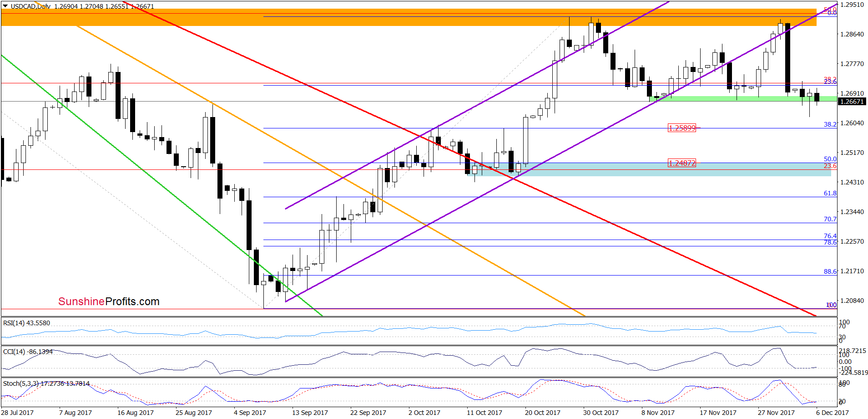Click the 8 Nov 2017 date label
Image resolution: width=868 pixels, height=419 pixels.
click(x=658, y=413)
